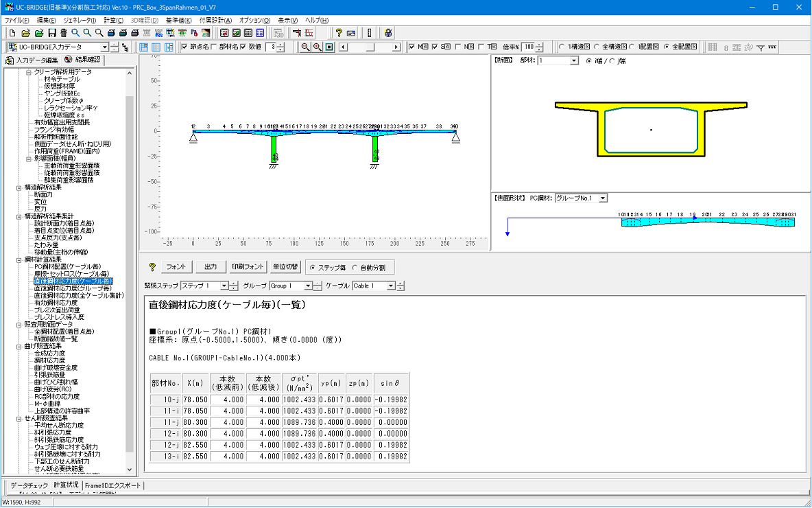Open the Frame3Dエクスポート tab
This screenshot has width=812, height=508.
[x=113, y=485]
